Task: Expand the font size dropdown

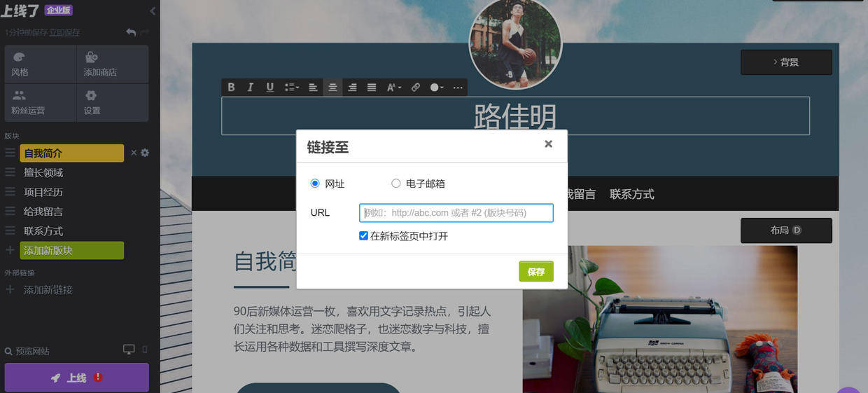Action: (394, 88)
